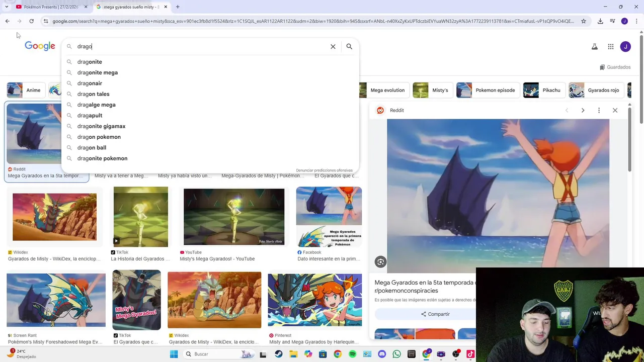Open Discord from the taskbar
Image resolution: width=644 pixels, height=362 pixels.
click(x=382, y=354)
